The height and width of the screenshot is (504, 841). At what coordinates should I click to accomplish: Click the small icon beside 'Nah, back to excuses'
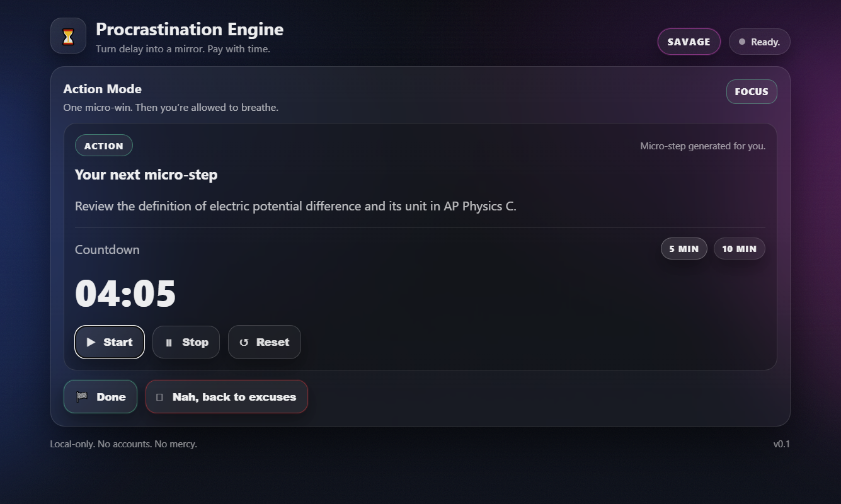[x=159, y=397]
